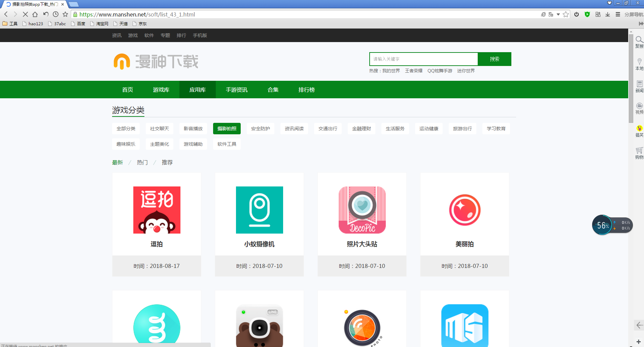Open the 照片大头贴 DecoPic app icon
644x347 pixels.
click(x=362, y=210)
